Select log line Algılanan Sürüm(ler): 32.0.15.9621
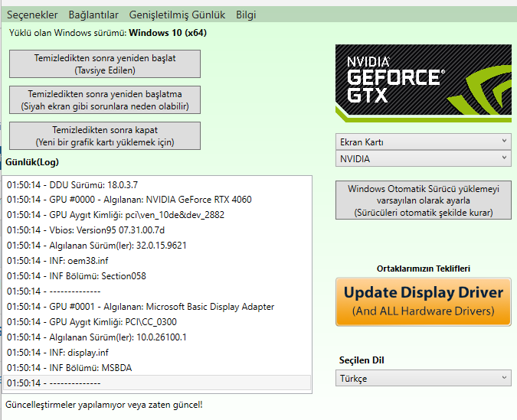Screen dimensions: 517x420 coord(156,246)
